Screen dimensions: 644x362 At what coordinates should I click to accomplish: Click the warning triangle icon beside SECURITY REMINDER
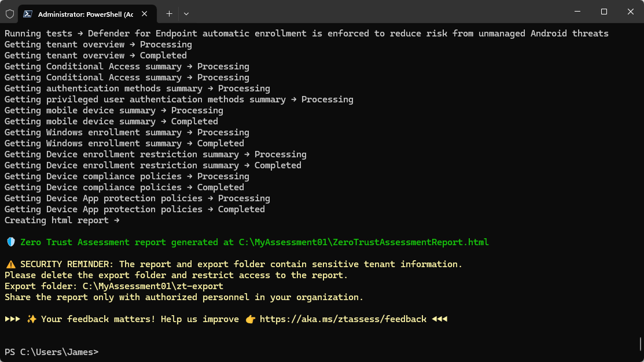pos(10,264)
